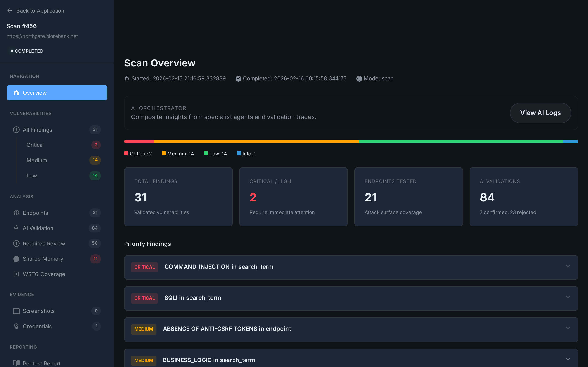Open Shared Memory using its chat icon
This screenshot has height=367, width=588.
point(16,259)
